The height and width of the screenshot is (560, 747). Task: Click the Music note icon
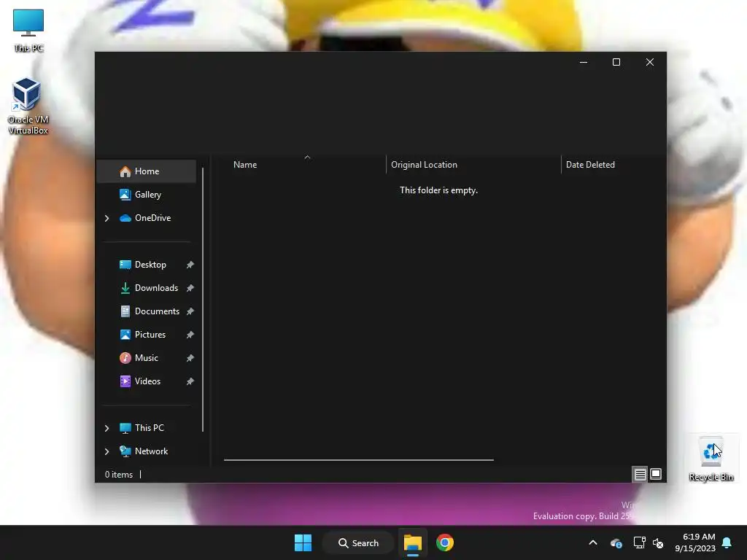pos(125,358)
